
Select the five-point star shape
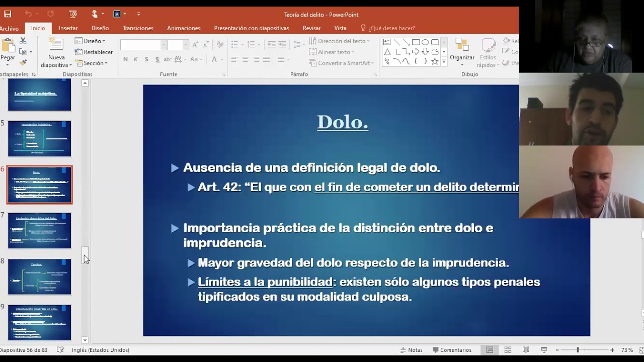click(x=435, y=61)
